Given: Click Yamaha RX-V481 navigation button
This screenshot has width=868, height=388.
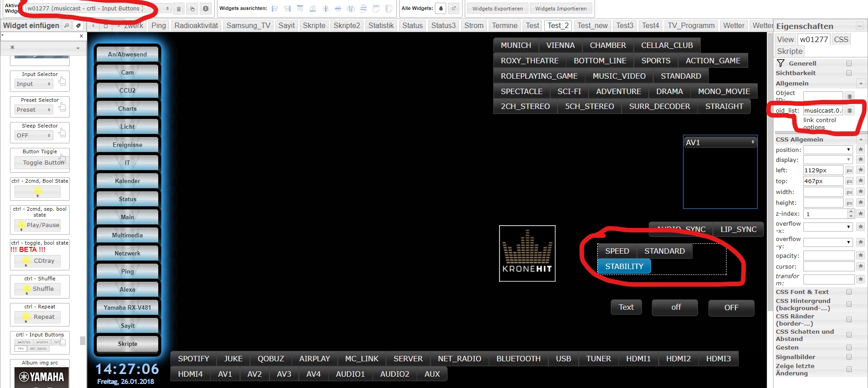Looking at the screenshot, I should click(127, 308).
